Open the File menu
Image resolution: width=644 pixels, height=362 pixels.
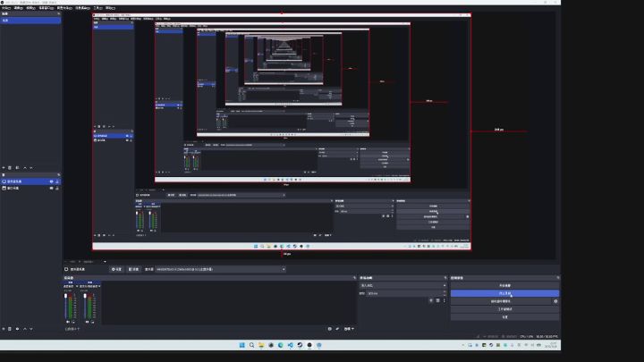click(6, 8)
